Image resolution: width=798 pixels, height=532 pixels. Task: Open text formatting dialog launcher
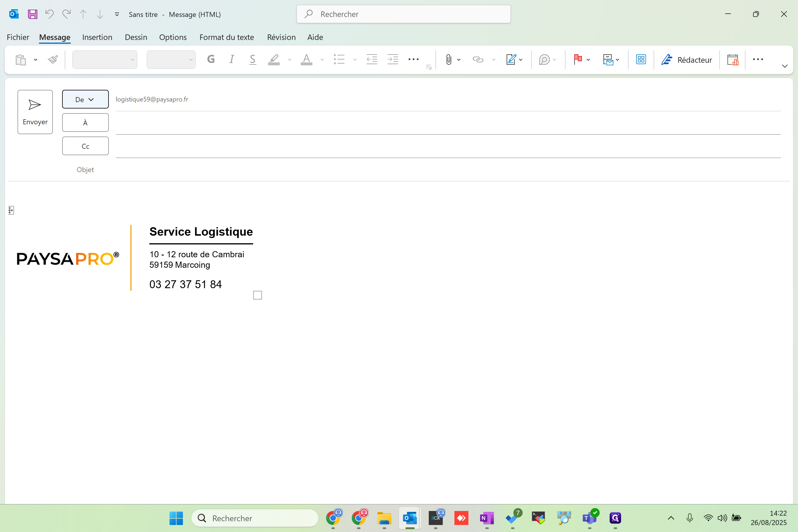click(x=429, y=67)
